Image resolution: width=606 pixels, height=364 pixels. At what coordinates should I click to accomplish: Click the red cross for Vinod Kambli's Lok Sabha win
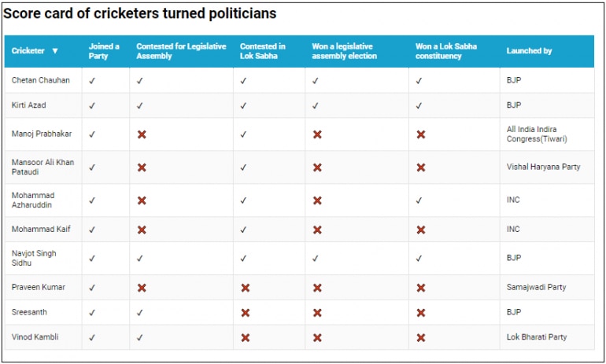click(x=421, y=338)
